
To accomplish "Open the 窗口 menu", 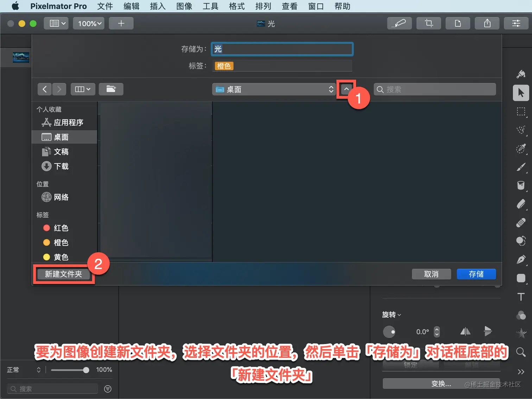I will tap(316, 6).
